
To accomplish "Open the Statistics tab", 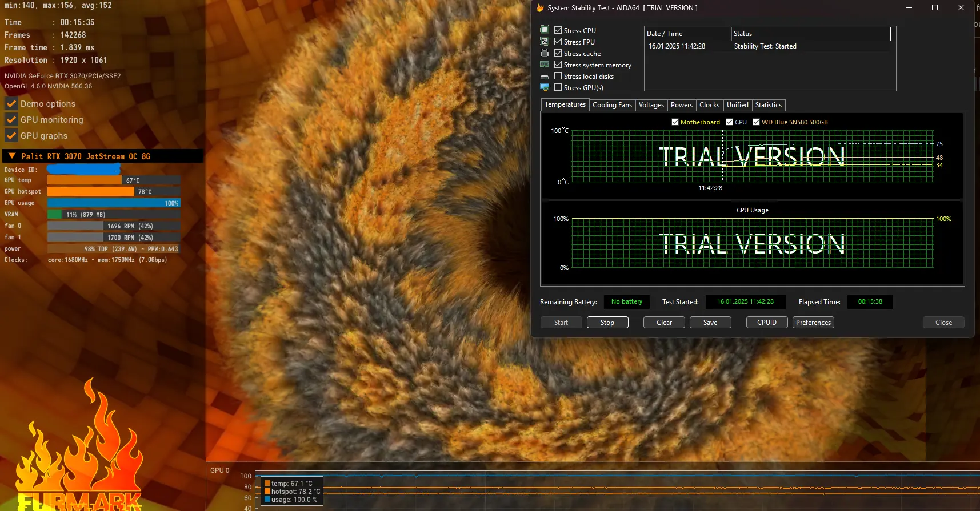I will pos(769,105).
